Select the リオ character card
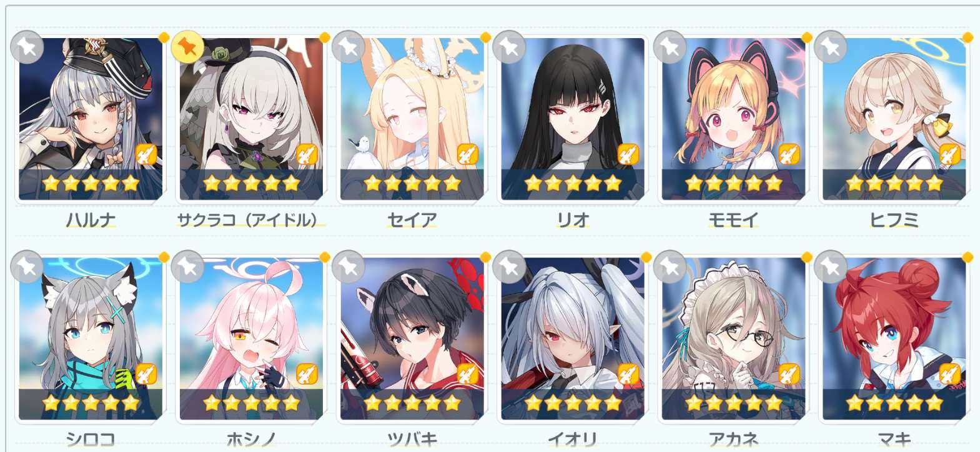 point(573,119)
